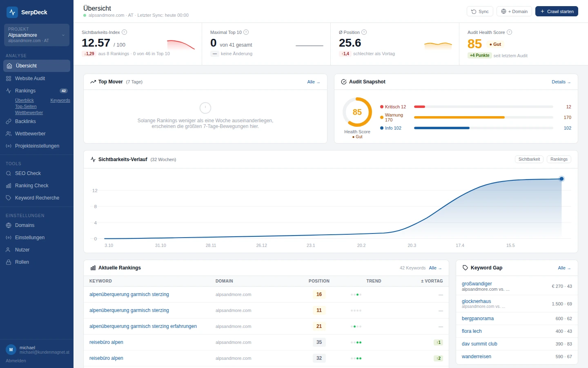Viewport: 588px width, 368px height.
Task: Click Abmelden to log out
Action: (x=16, y=361)
